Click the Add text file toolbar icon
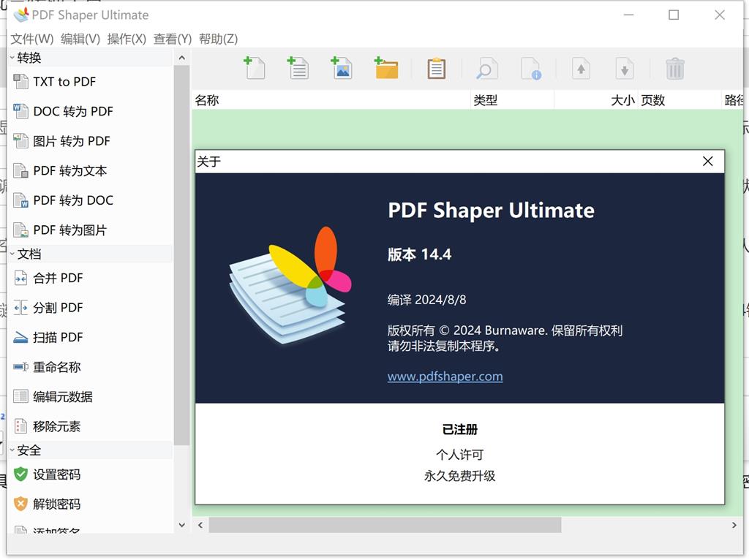The image size is (749, 560). 298,68
